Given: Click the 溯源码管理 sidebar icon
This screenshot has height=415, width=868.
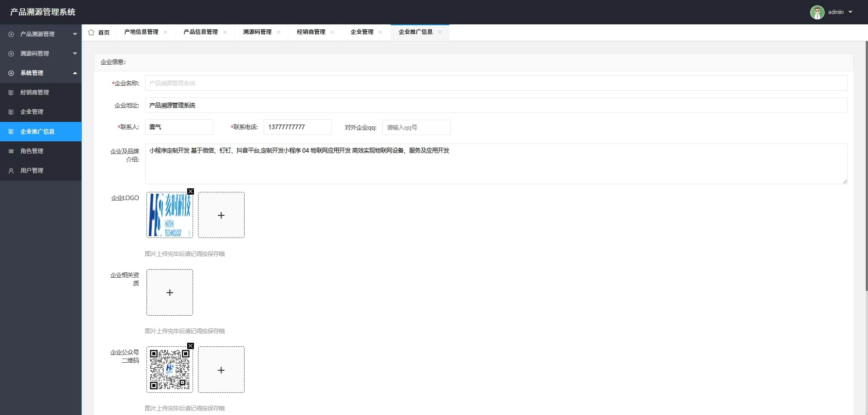Looking at the screenshot, I should [x=11, y=54].
